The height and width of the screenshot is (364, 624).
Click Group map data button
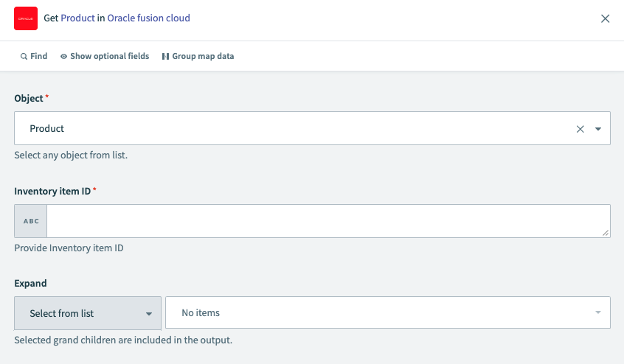pos(198,56)
